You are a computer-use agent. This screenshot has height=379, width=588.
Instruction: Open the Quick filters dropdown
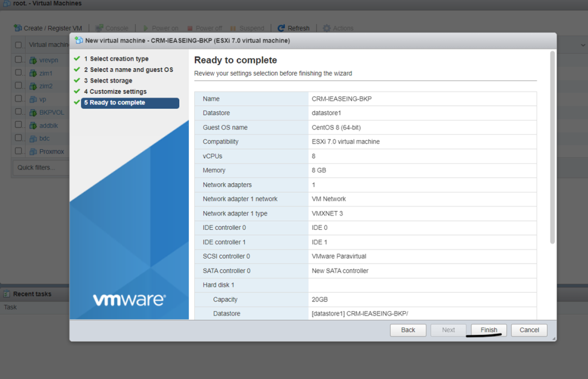tap(36, 167)
